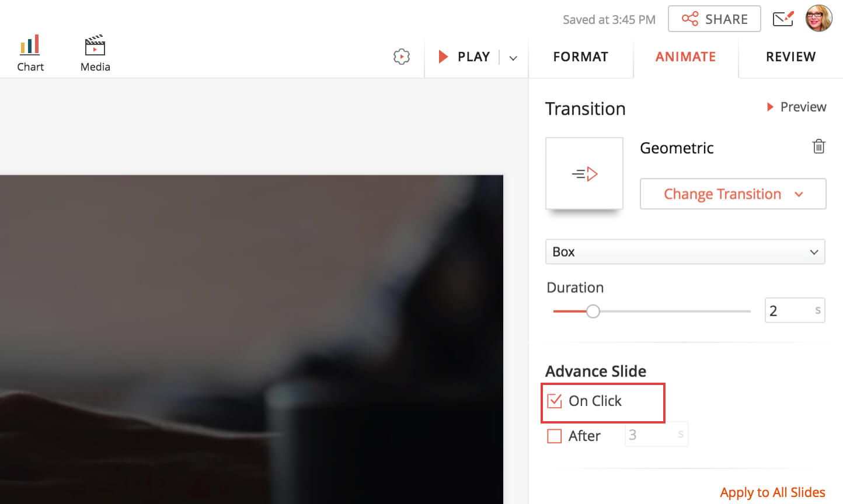Screen dimensions: 843x504
Task: Switch to the ANIMATE tab
Action: (x=685, y=57)
